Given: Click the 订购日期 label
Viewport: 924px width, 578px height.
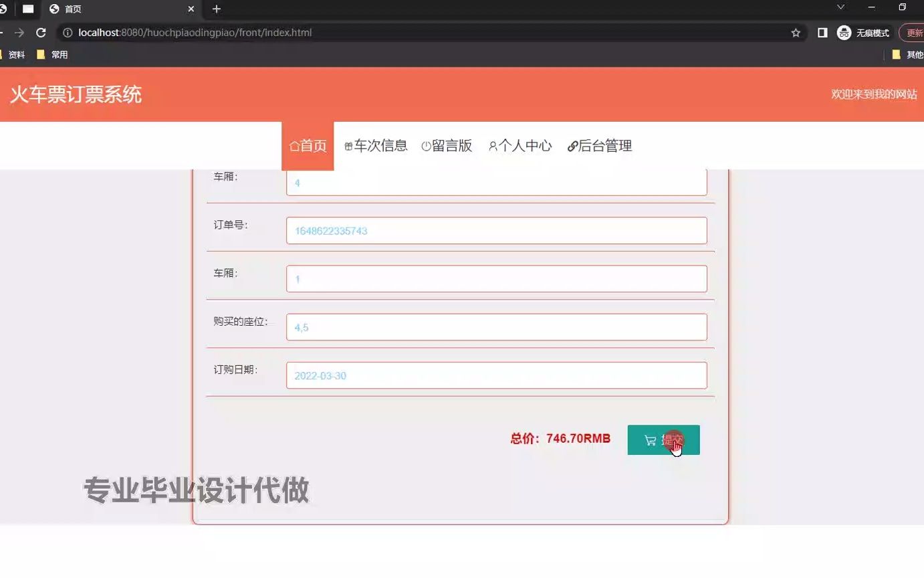Looking at the screenshot, I should [x=236, y=369].
